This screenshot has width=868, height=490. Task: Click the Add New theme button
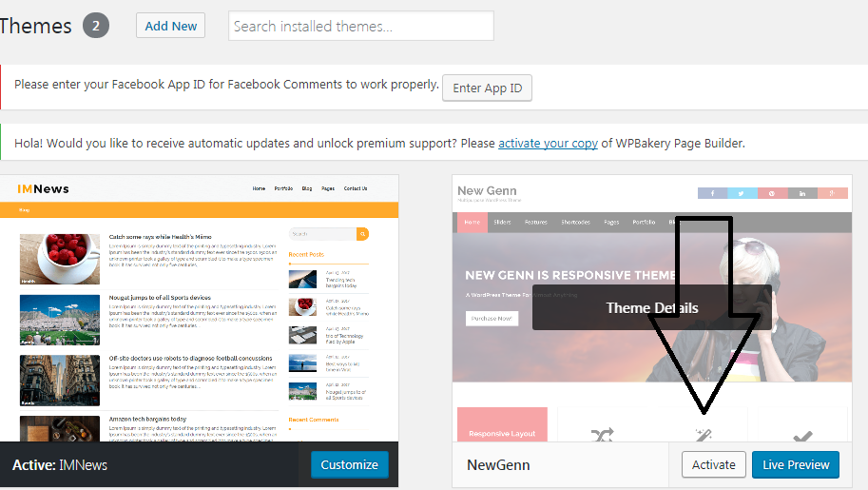171,26
